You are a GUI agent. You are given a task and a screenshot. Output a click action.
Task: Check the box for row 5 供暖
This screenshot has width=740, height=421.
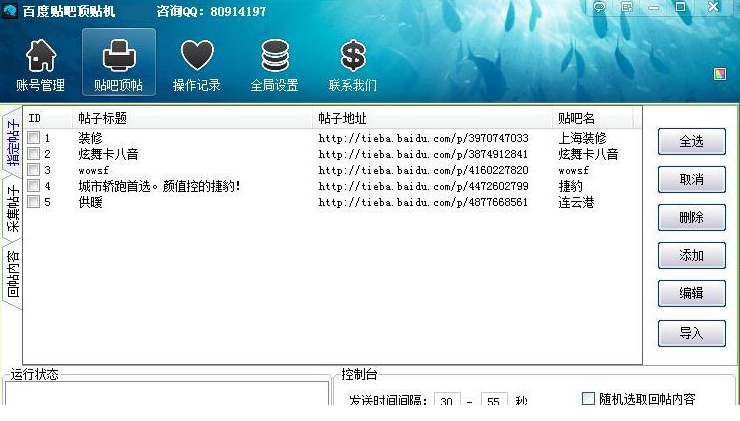click(34, 202)
